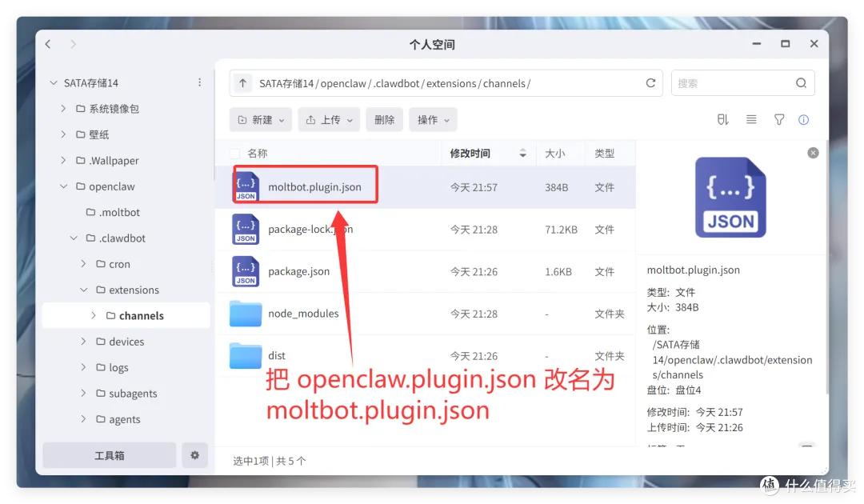Select devices in the folder tree
This screenshot has width=864, height=504.
point(126,342)
